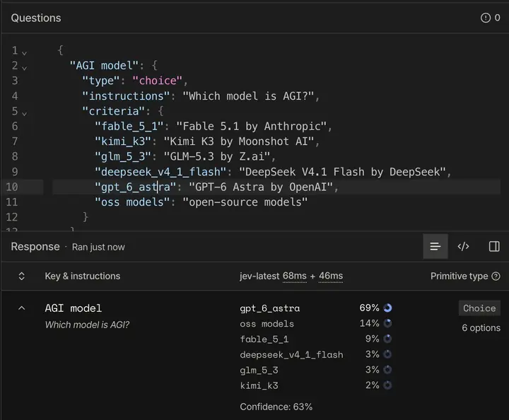Collapse the criteria fold at line 5
The width and height of the screenshot is (509, 420).
coord(24,114)
